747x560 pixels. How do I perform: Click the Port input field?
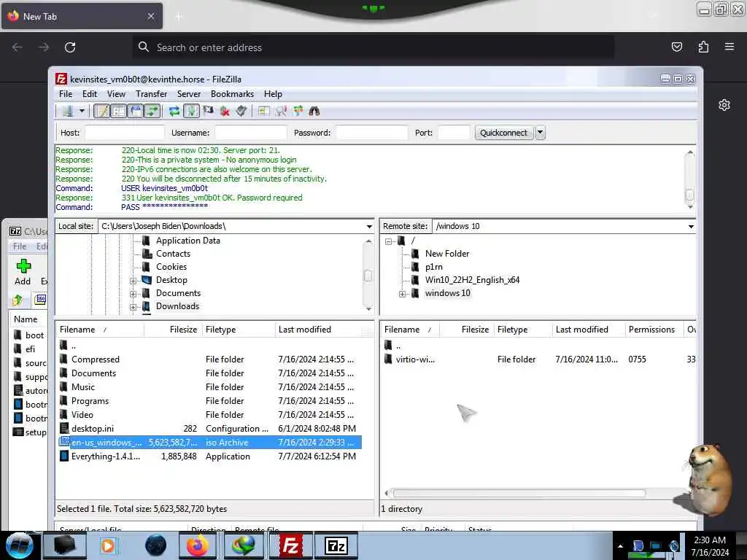(x=454, y=133)
